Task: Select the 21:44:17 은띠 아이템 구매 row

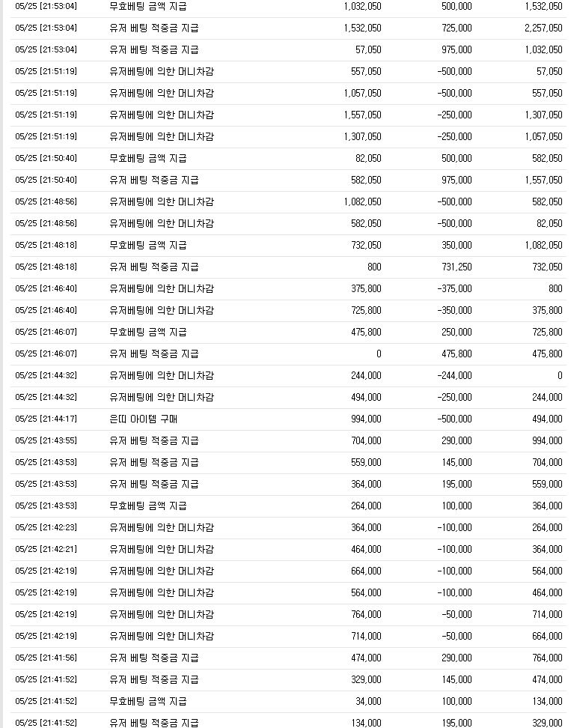Action: [289, 419]
